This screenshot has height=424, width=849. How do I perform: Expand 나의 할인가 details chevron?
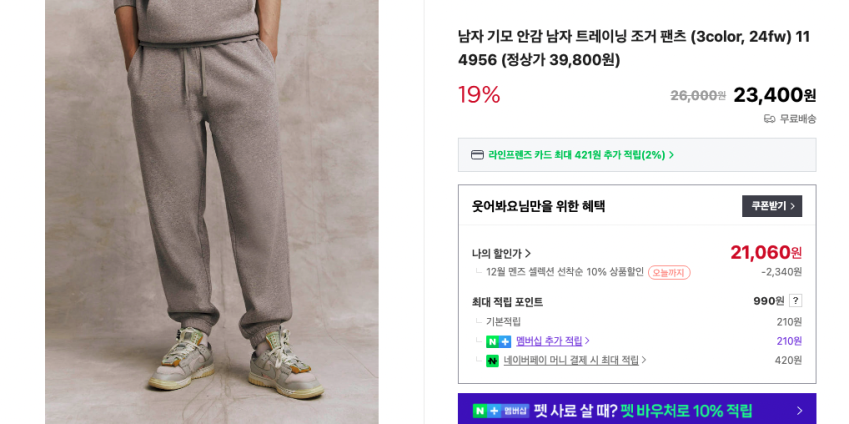pyautogui.click(x=528, y=253)
